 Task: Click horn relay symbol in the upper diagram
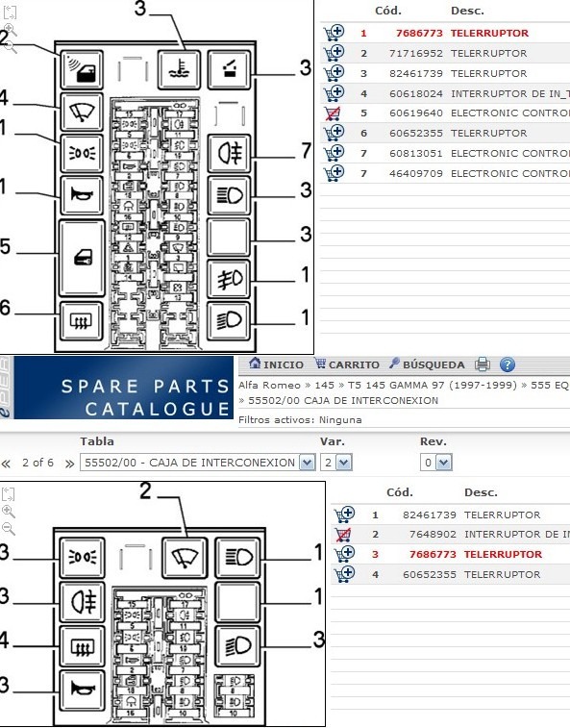(x=82, y=195)
